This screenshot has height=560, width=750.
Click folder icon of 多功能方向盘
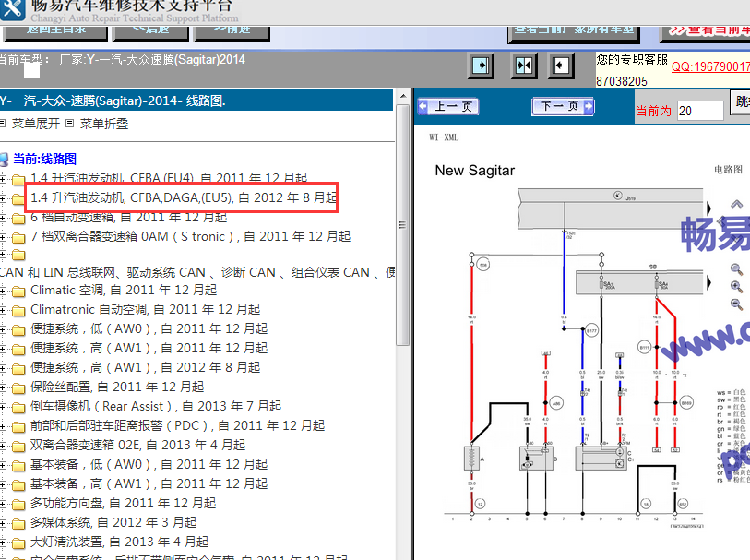[x=18, y=504]
